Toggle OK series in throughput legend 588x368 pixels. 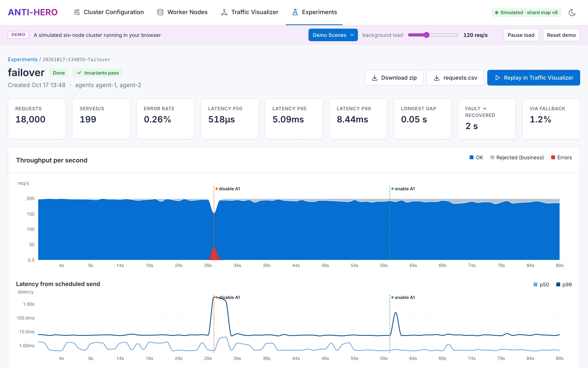click(x=476, y=158)
